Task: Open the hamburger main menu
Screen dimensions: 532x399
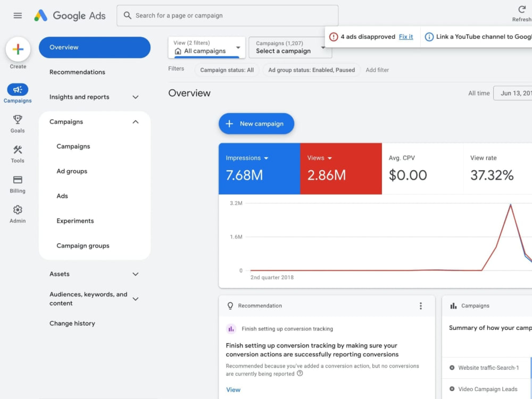Action: coord(18,15)
